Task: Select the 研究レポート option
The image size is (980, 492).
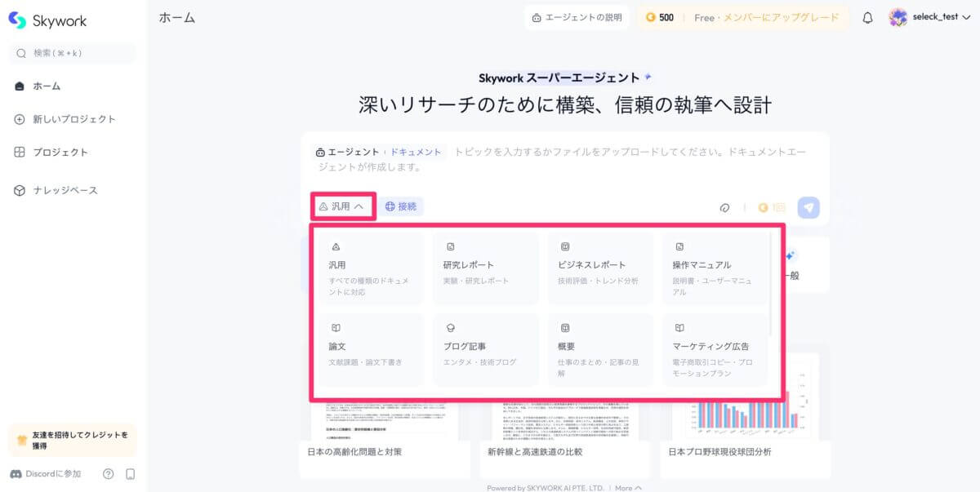Action: (x=485, y=268)
